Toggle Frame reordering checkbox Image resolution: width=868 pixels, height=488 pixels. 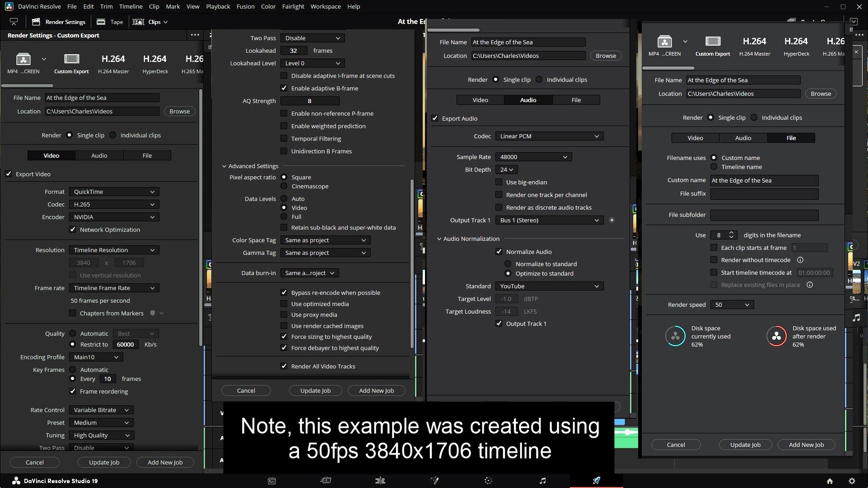tap(73, 391)
